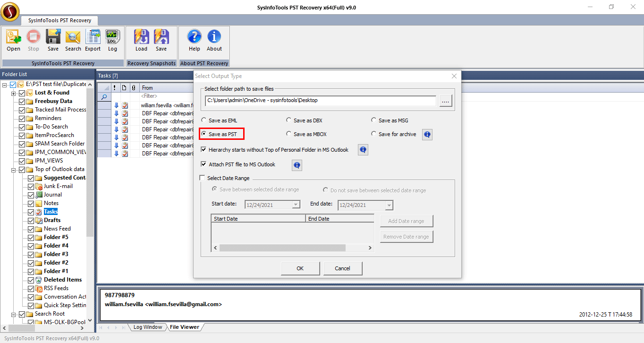644x343 pixels.
Task: Open the Log viewer icon
Action: pyautogui.click(x=112, y=40)
